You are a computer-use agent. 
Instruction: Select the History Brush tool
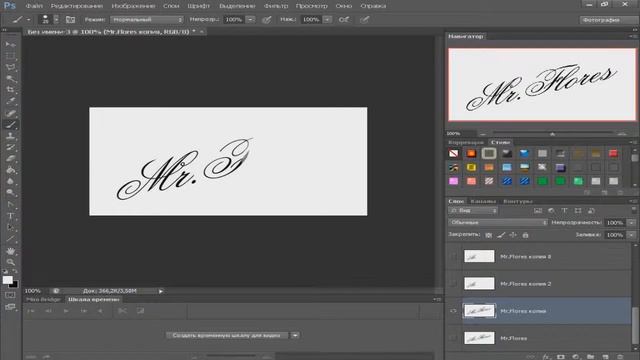pos(11,147)
